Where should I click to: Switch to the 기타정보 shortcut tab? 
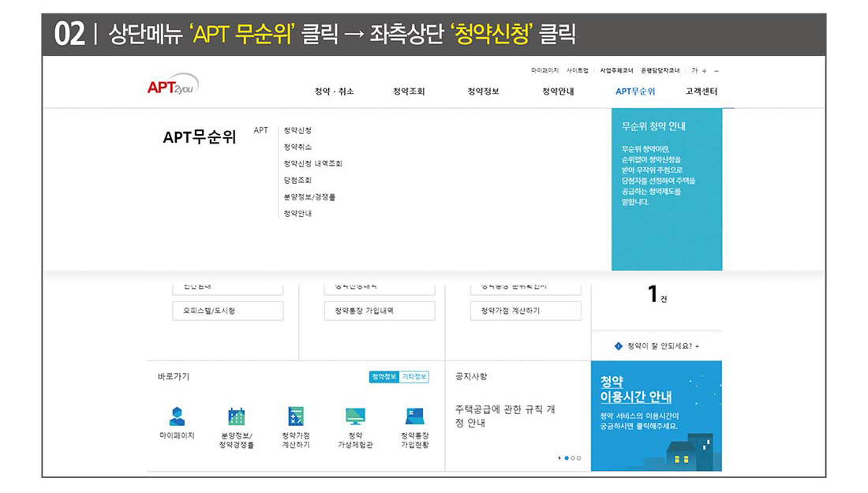[414, 377]
